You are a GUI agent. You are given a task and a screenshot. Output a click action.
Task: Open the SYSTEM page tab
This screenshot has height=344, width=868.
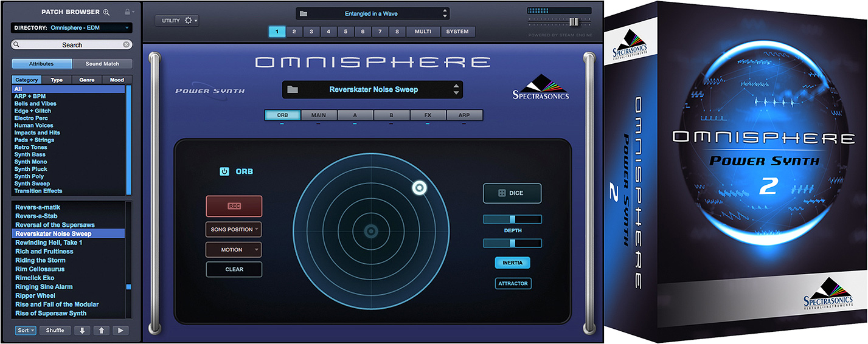[x=457, y=32]
